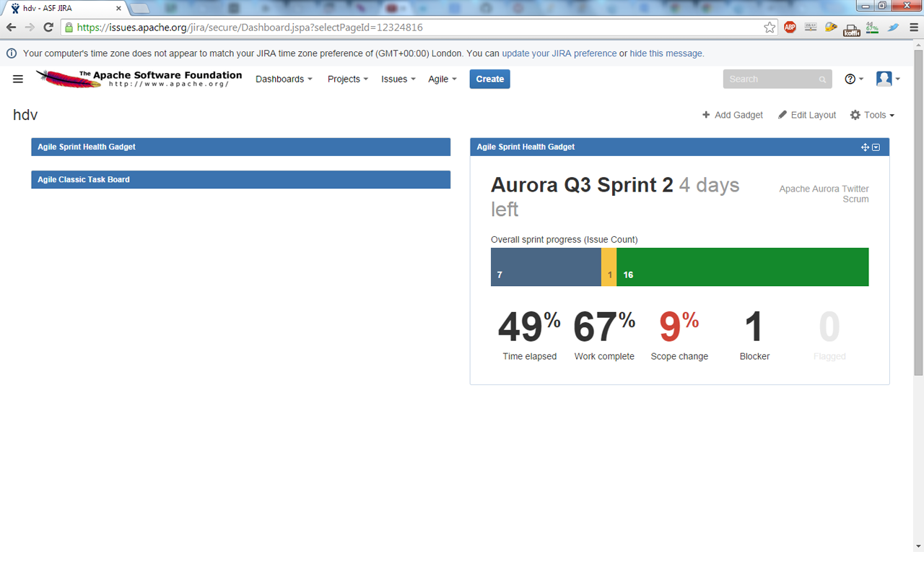Image resolution: width=924 pixels, height=578 pixels.
Task: Click the right Agile Sprint Health Gadget title
Action: click(x=526, y=147)
